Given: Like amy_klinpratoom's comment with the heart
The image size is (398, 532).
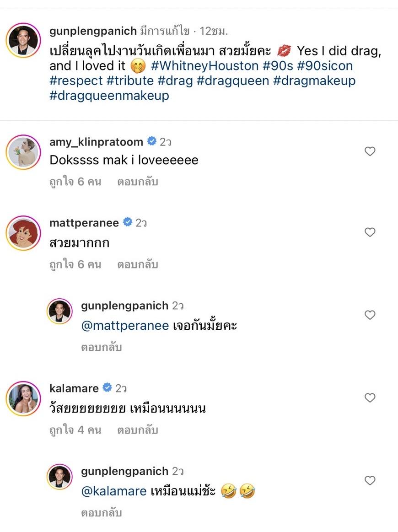Looking at the screenshot, I should (370, 151).
